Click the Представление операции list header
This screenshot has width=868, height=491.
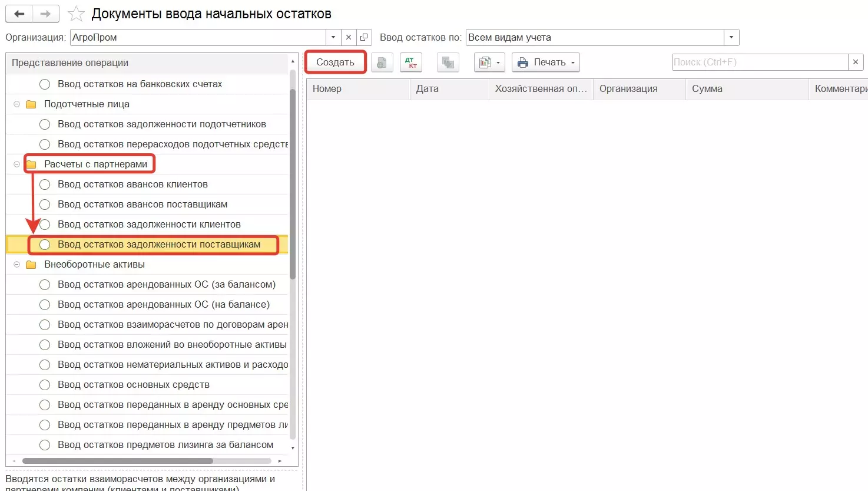point(147,63)
